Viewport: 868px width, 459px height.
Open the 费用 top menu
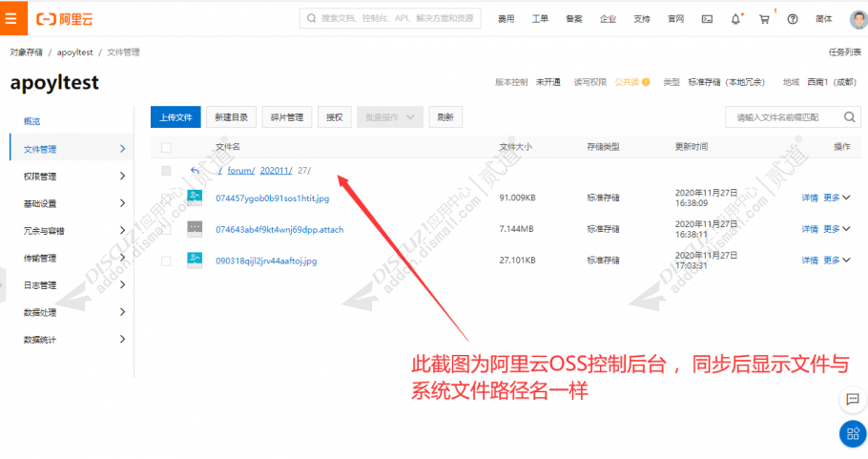[x=506, y=19]
